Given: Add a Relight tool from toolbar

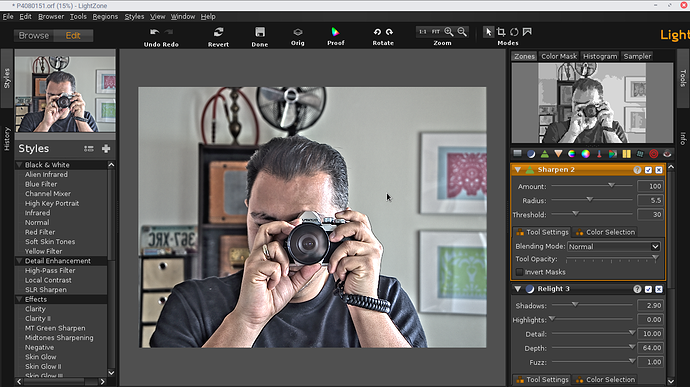Looking at the screenshot, I should [531, 154].
